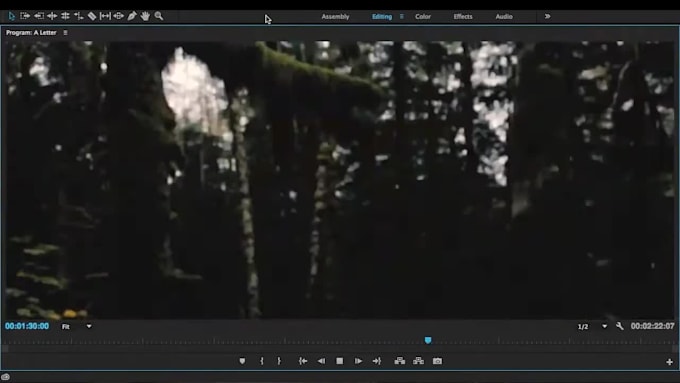
Task: Open the 1/2 playback resolution dropdown
Action: click(x=592, y=327)
